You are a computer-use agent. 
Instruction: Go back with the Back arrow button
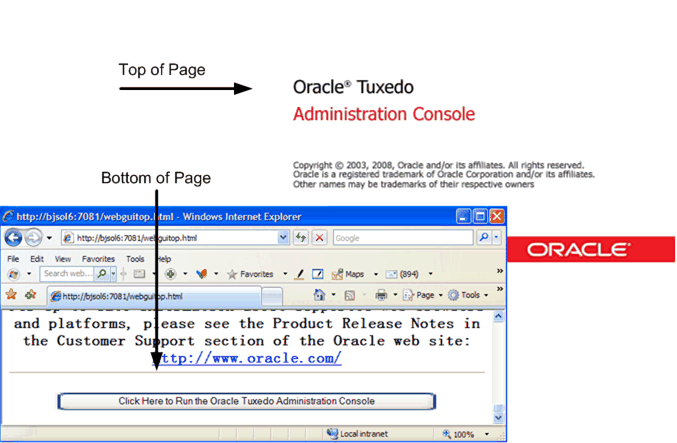[x=13, y=238]
